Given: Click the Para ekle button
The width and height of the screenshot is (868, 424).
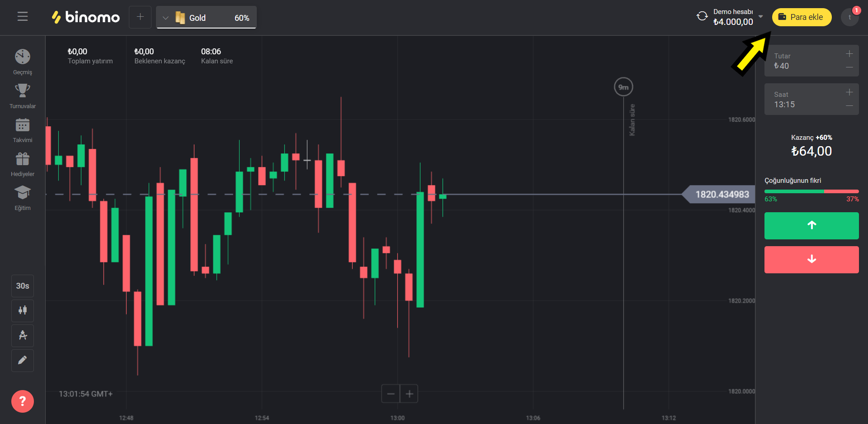Looking at the screenshot, I should coord(802,17).
